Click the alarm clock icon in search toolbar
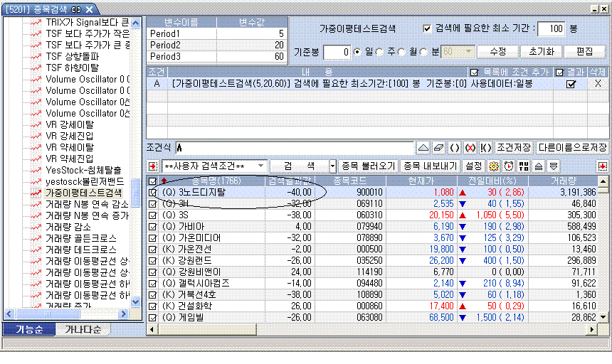The image size is (612, 364). 508,166
